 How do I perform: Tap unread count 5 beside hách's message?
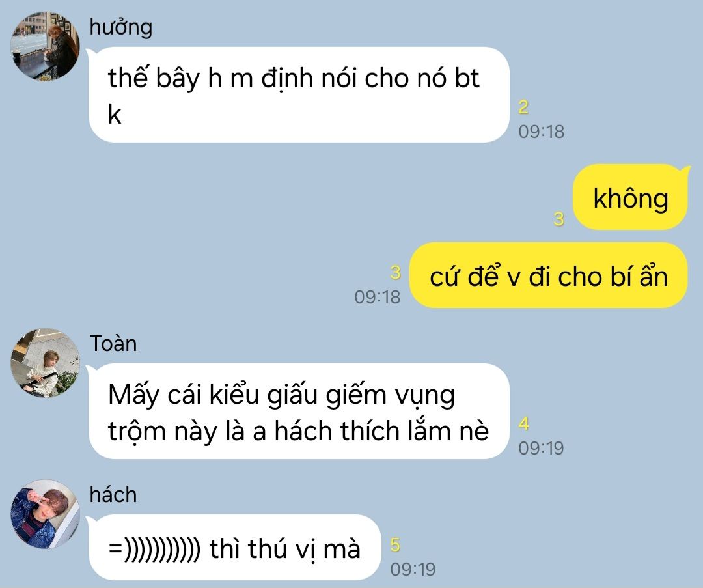(x=395, y=545)
